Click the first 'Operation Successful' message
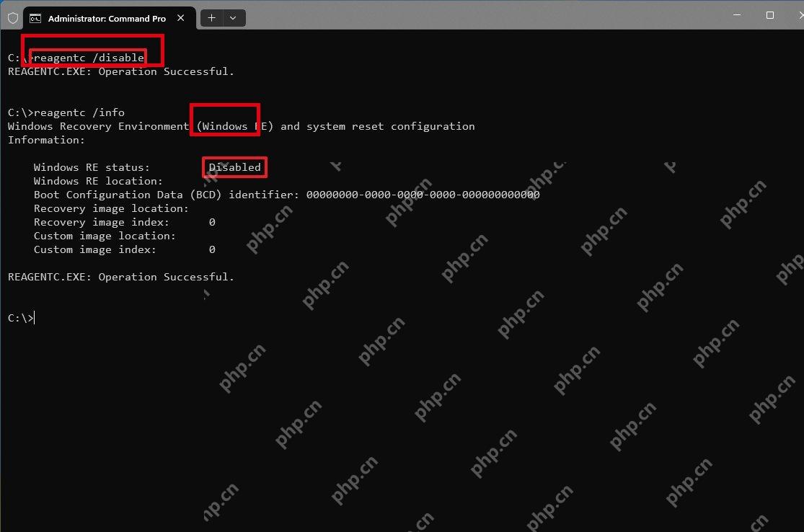Viewport: 804px width, 532px height. tap(166, 71)
